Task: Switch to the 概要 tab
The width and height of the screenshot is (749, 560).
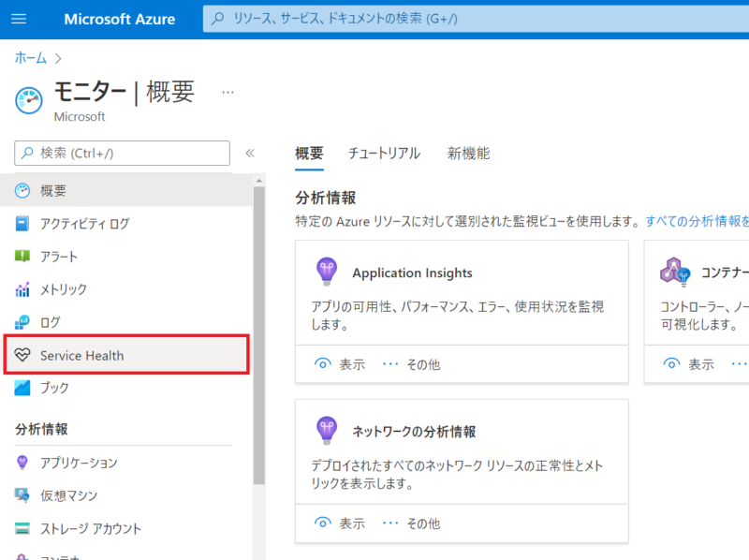Action: click(309, 154)
